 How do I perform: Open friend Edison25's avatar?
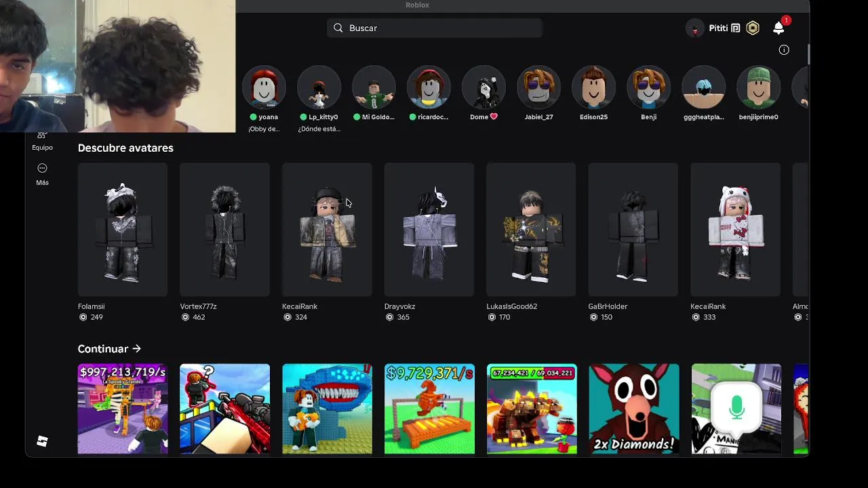pos(593,87)
